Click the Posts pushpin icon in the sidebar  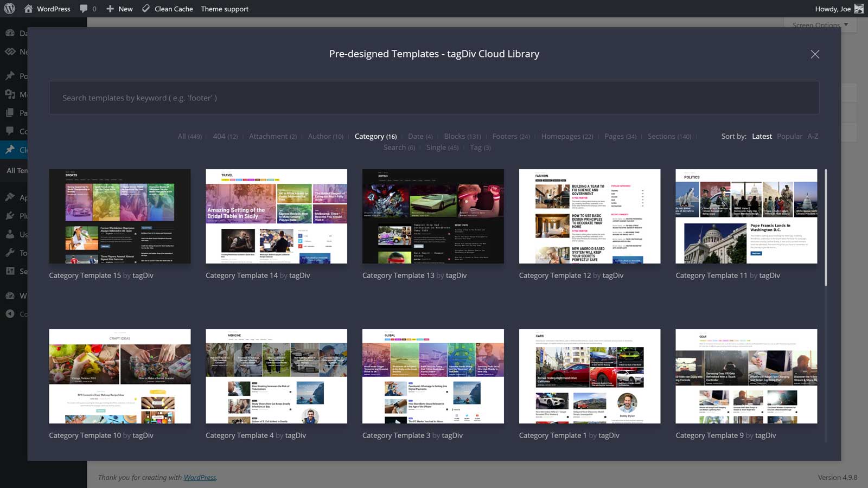click(10, 76)
